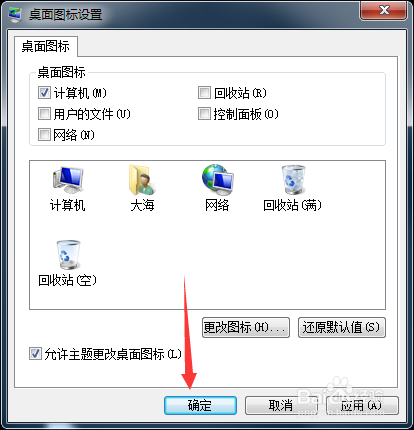Switch to the 桌面图标 tab
Image resolution: width=414 pixels, height=430 pixels.
click(46, 46)
